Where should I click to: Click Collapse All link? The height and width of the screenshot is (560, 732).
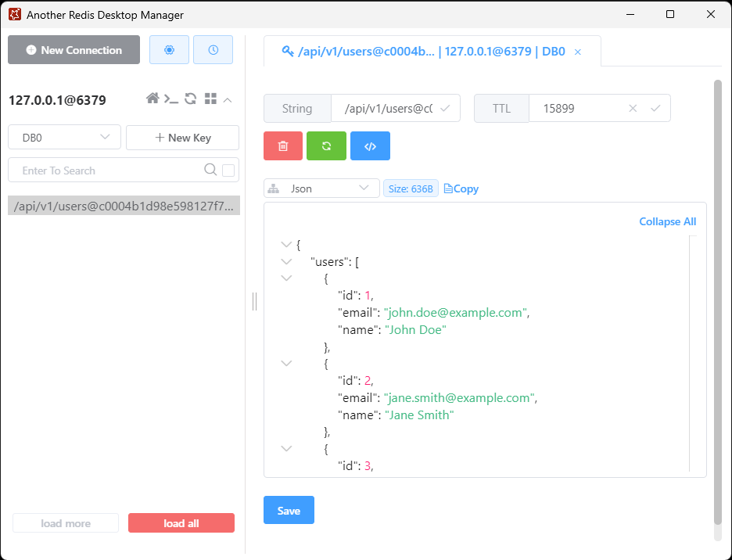click(x=667, y=221)
